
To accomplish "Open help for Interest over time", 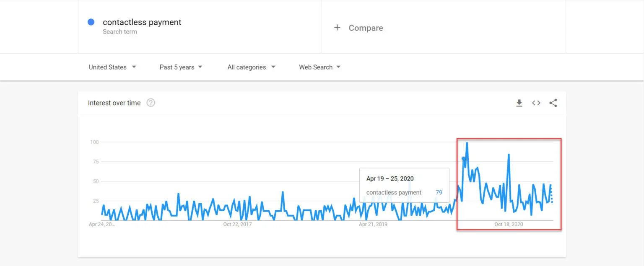I will (x=151, y=102).
